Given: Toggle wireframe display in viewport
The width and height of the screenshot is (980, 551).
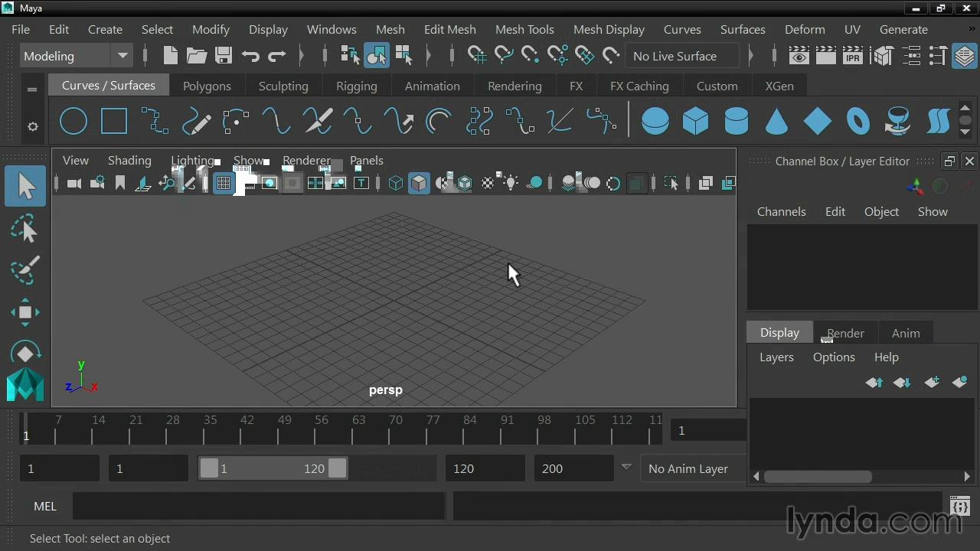Looking at the screenshot, I should pos(396,183).
